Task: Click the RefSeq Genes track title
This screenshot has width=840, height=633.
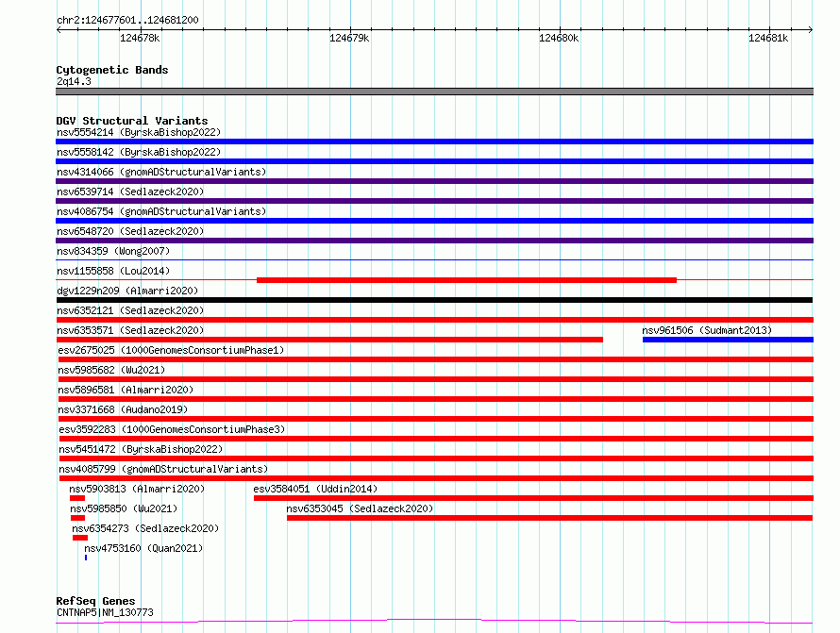Action: [x=95, y=601]
